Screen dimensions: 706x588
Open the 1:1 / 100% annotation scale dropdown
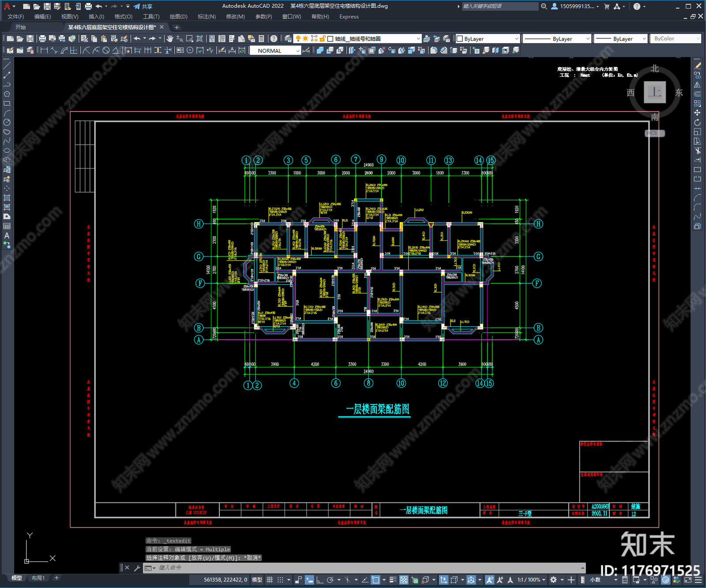[531, 580]
